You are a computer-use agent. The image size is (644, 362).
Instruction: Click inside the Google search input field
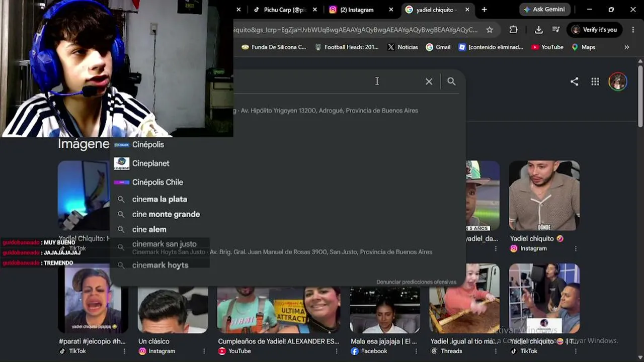click(x=327, y=81)
